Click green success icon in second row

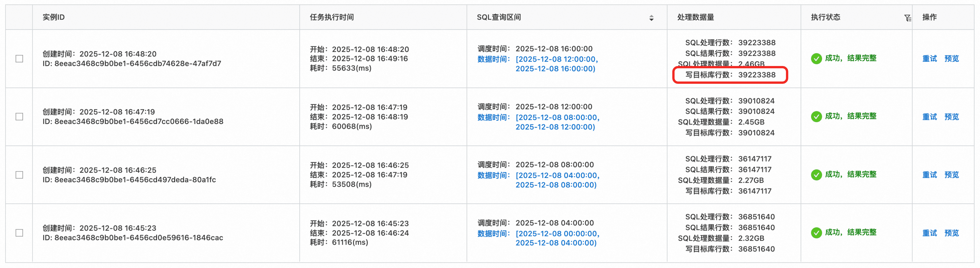coord(816,117)
